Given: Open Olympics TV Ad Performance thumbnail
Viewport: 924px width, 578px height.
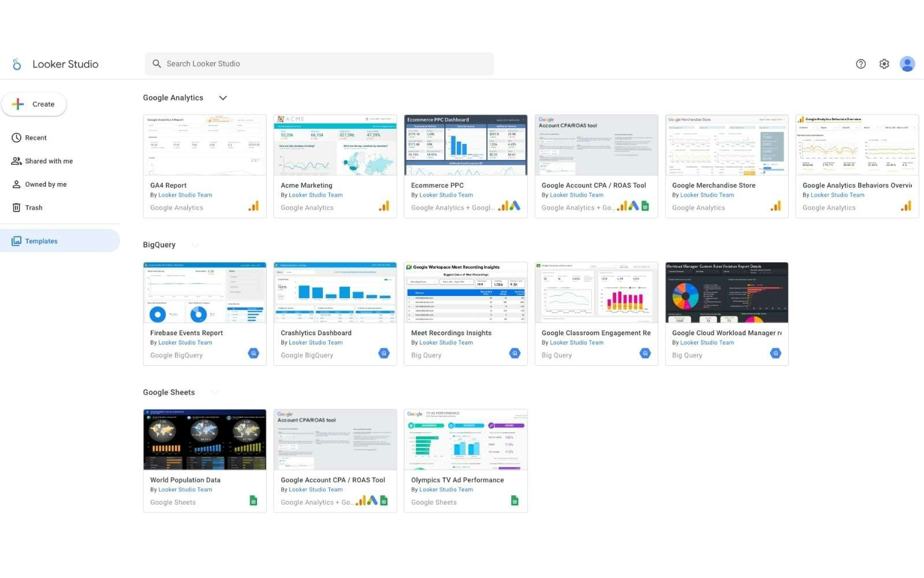Looking at the screenshot, I should coord(465,440).
